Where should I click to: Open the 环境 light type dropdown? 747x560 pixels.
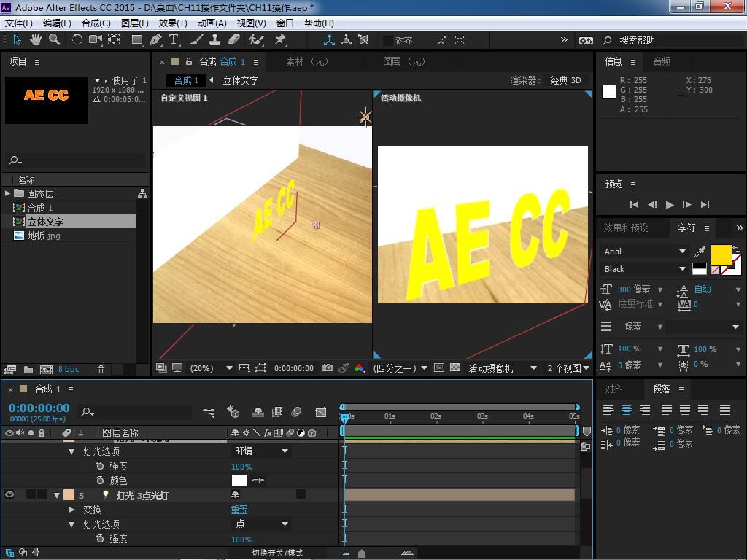(262, 451)
